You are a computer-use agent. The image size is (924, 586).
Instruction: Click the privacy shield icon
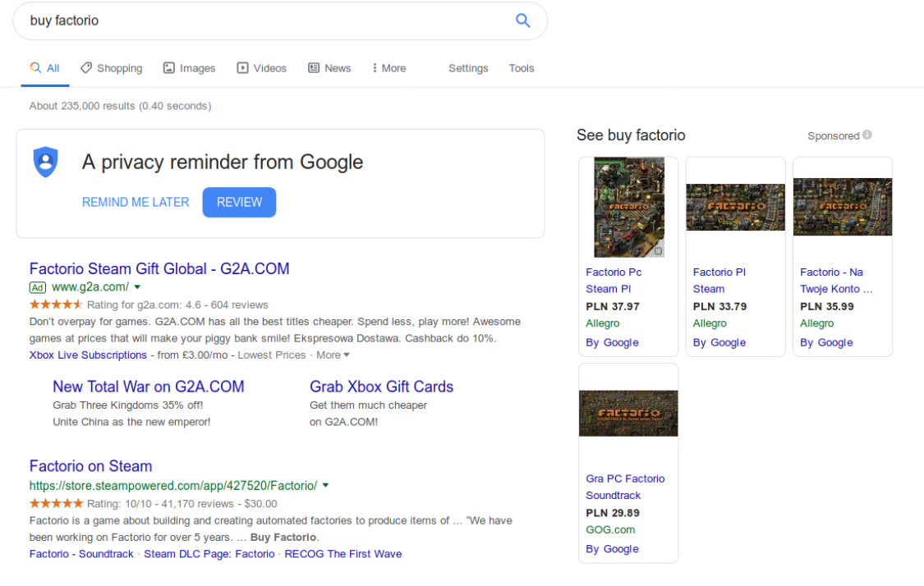pyautogui.click(x=45, y=162)
